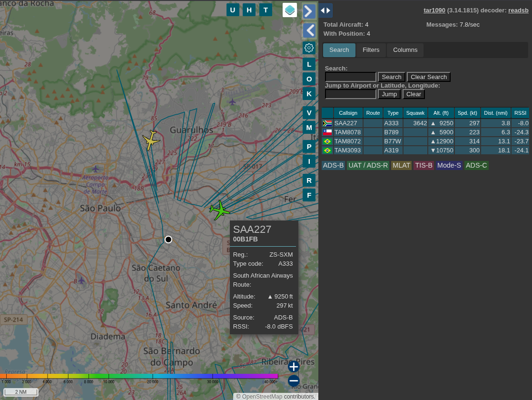Sort table by Type column

[x=393, y=113]
